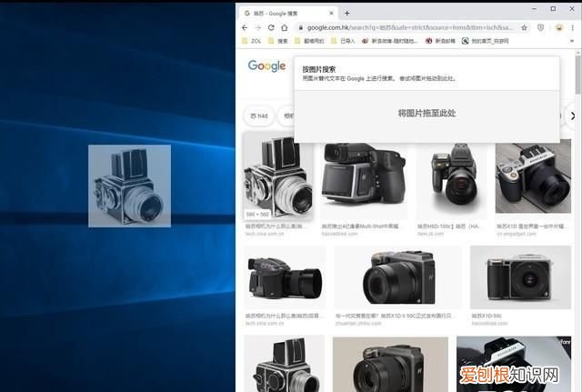Select the Google search browser tab
The image size is (582, 392).
pyautogui.click(x=287, y=14)
